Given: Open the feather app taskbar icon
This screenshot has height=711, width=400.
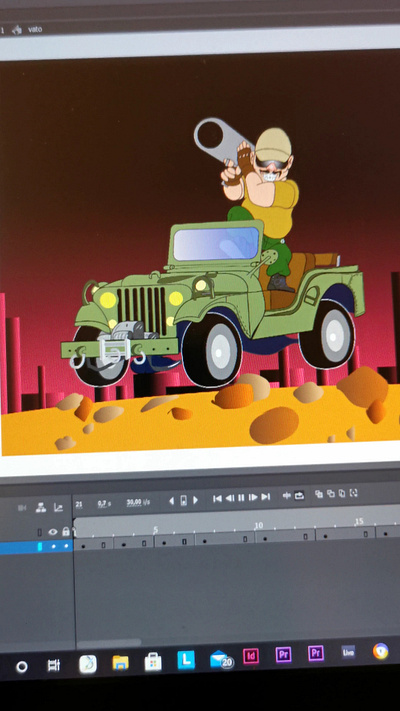Looking at the screenshot, I should 88,664.
